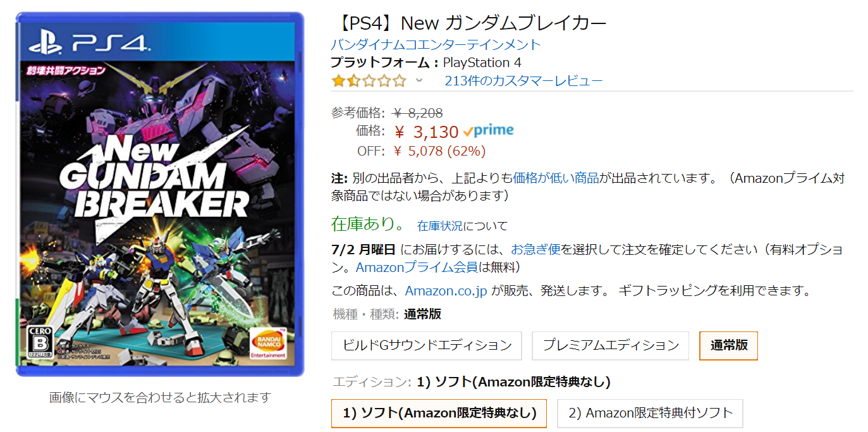Expand the rating breakdown chevron beside stars
This screenshot has width=868, height=432.
coord(419,81)
